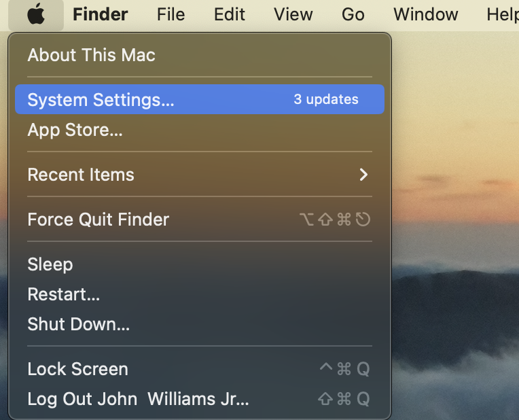The height and width of the screenshot is (420, 519).
Task: Open the Go menu
Action: click(x=353, y=14)
